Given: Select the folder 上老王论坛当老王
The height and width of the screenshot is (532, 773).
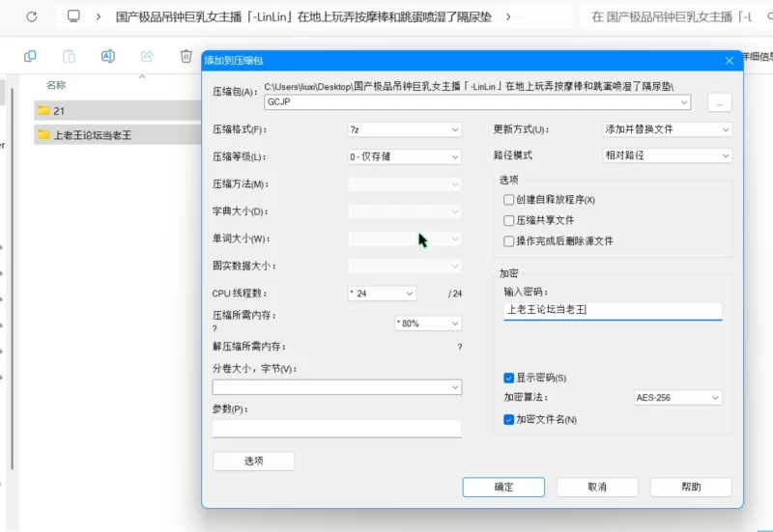Looking at the screenshot, I should click(117, 135).
